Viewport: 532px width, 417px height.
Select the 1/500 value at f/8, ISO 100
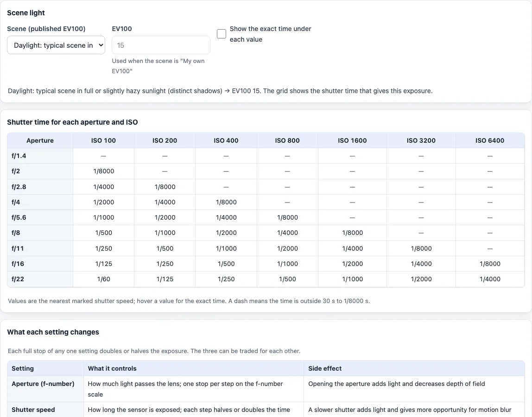pos(103,233)
